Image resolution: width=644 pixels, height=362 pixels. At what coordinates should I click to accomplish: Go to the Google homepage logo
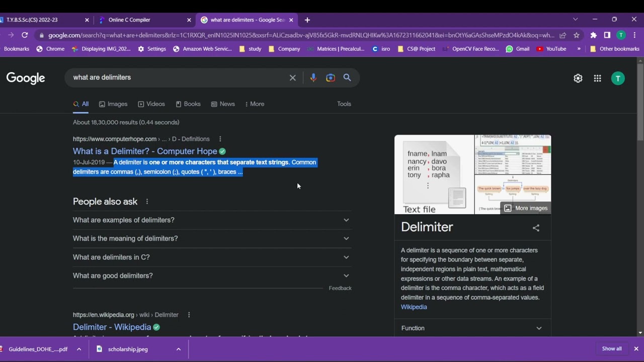26,78
